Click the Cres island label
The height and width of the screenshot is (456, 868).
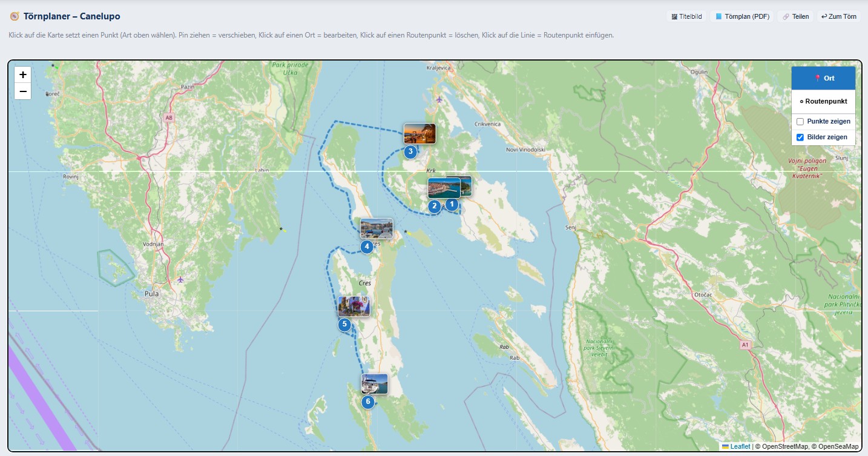click(364, 283)
